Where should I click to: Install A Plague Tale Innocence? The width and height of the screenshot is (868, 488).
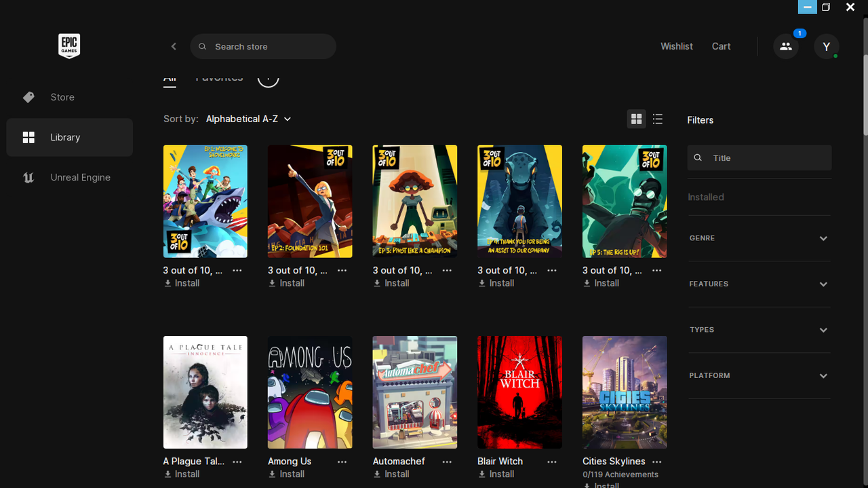click(x=182, y=474)
